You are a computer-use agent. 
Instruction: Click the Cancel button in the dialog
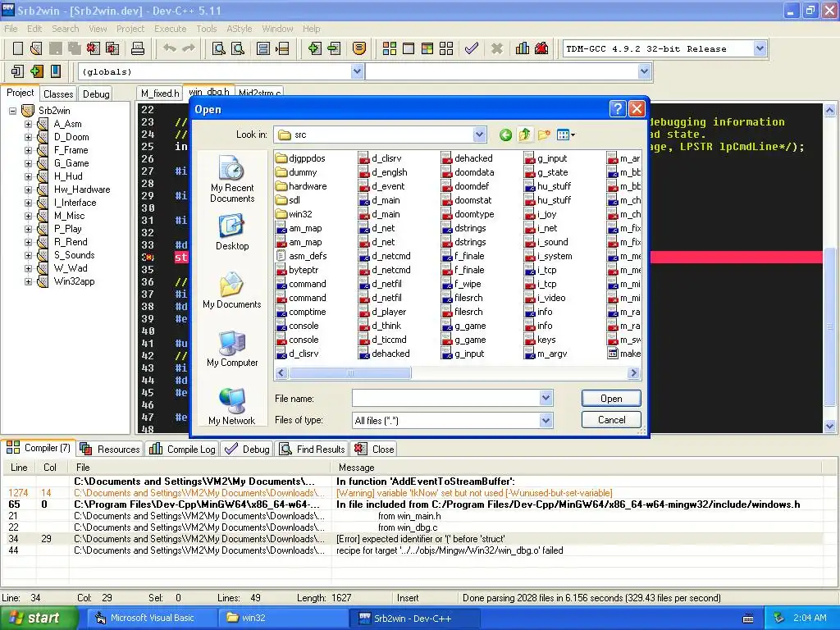pos(611,420)
